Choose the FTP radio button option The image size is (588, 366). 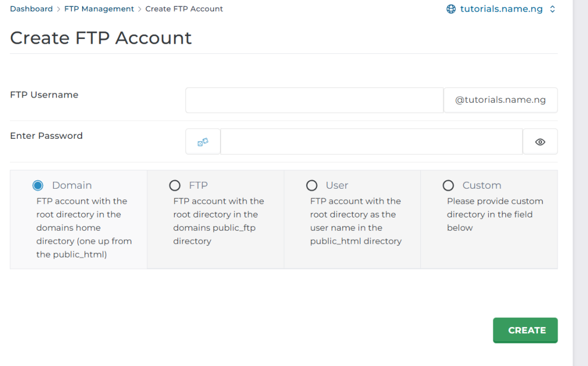[x=175, y=185]
